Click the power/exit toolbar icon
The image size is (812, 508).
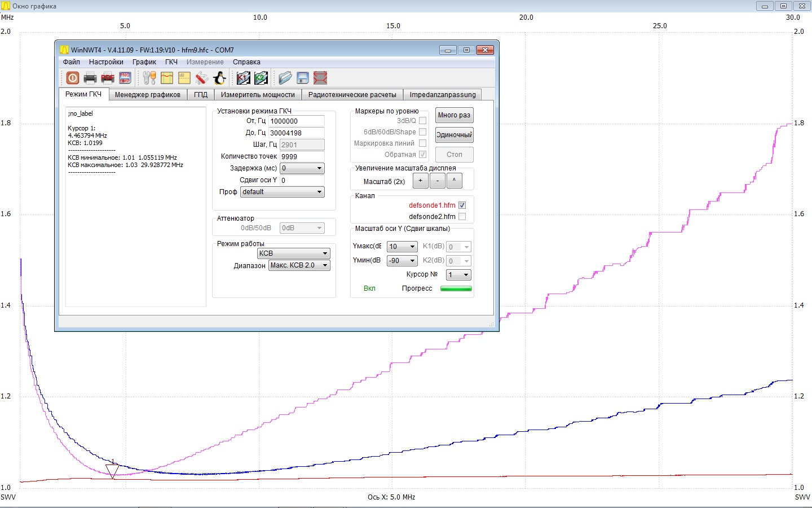coord(73,78)
